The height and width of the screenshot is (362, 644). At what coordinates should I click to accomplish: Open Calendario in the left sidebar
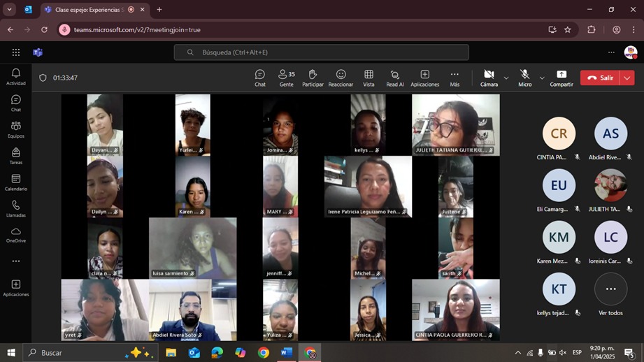point(15,182)
